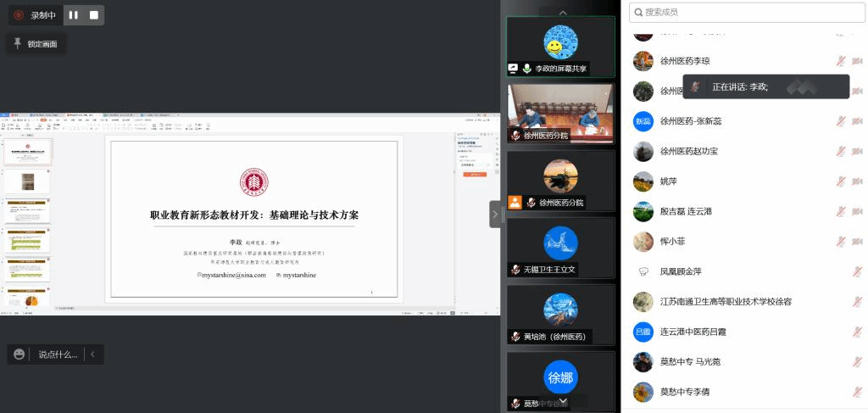Stop the recording
This screenshot has width=868, height=413.
pyautogui.click(x=93, y=15)
